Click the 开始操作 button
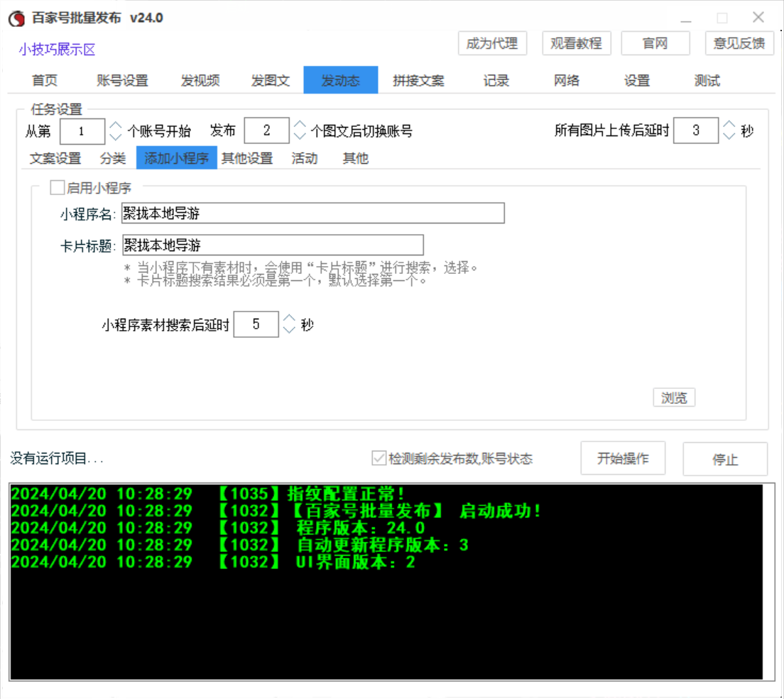 [x=623, y=458]
